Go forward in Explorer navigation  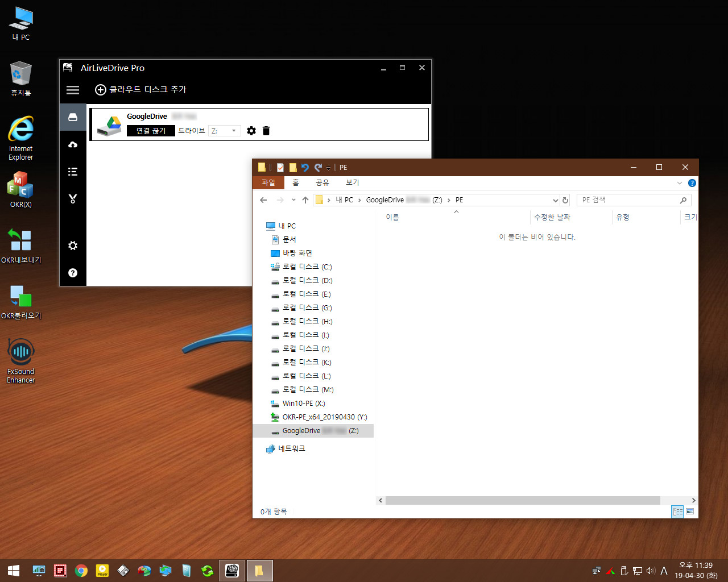click(280, 200)
